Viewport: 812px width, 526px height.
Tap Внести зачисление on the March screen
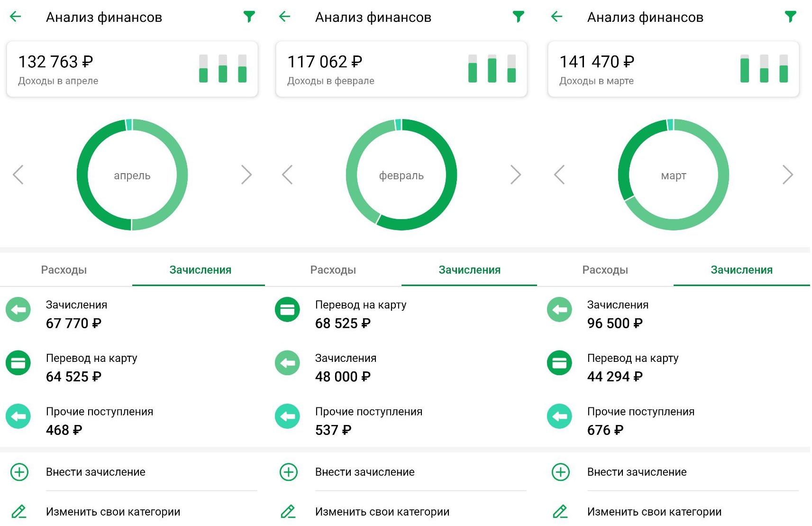[637, 472]
